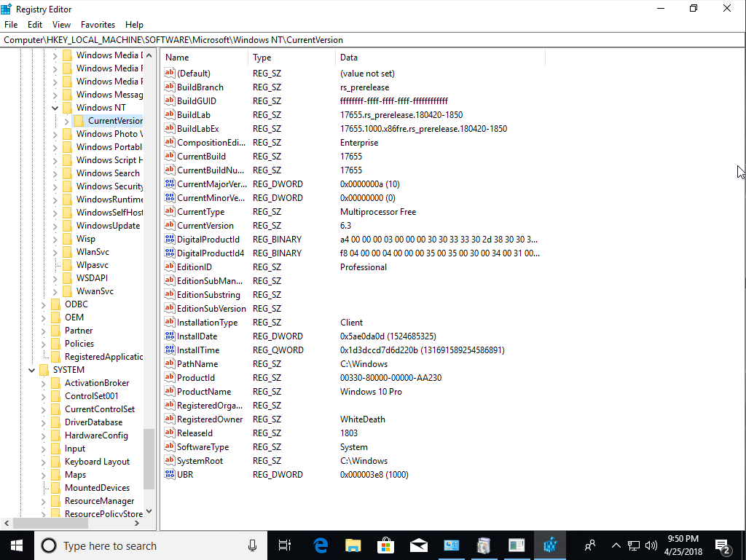Select the CurrentVersion folder icon
This screenshot has width=746, height=560.
click(x=79, y=121)
